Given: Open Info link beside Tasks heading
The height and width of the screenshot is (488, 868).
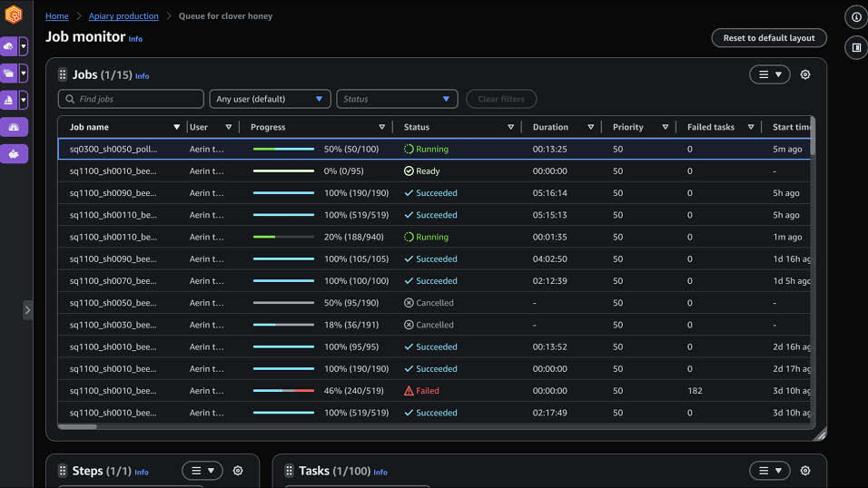Looking at the screenshot, I should (x=380, y=473).
